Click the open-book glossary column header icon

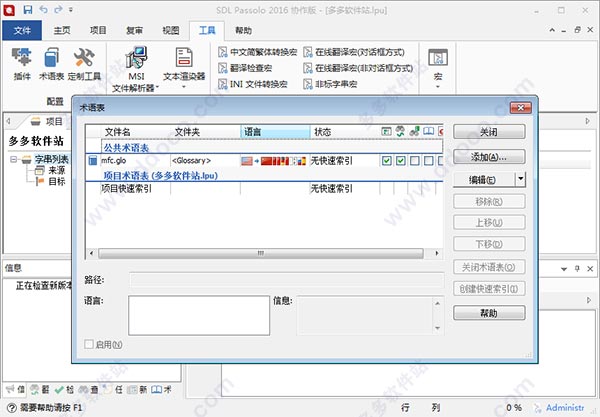429,132
